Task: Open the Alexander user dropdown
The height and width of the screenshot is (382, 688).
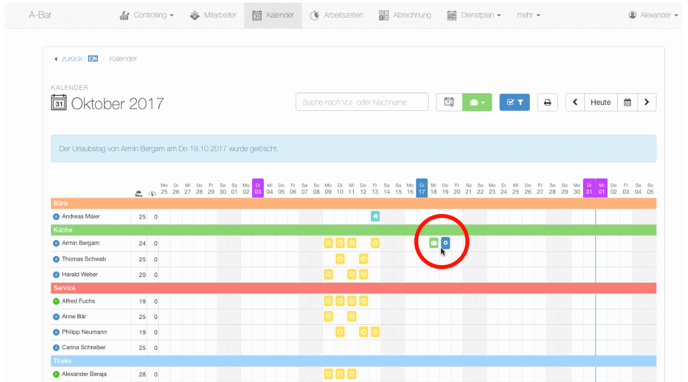Action: (x=653, y=15)
